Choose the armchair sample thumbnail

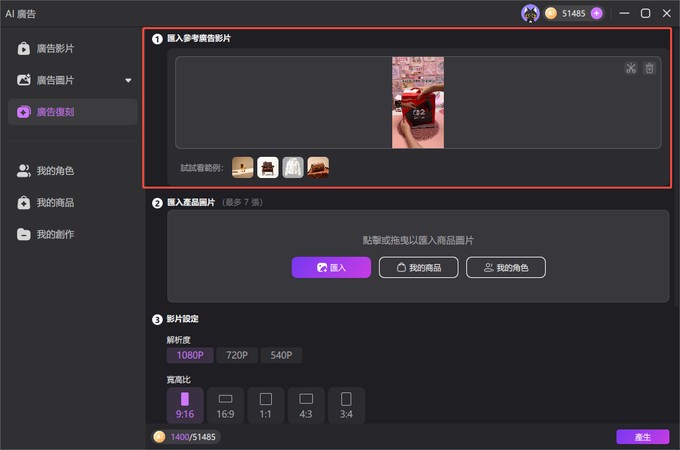pos(268,167)
